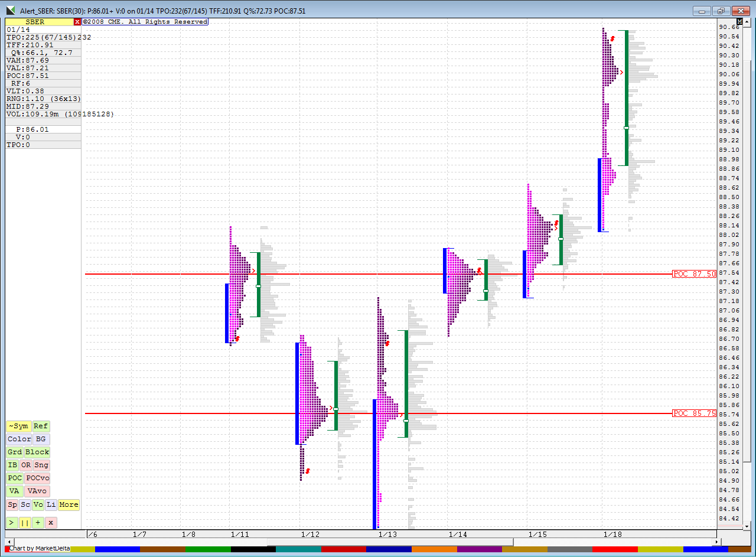Click the '+' button in left panel
The image size is (756, 557).
[38, 523]
